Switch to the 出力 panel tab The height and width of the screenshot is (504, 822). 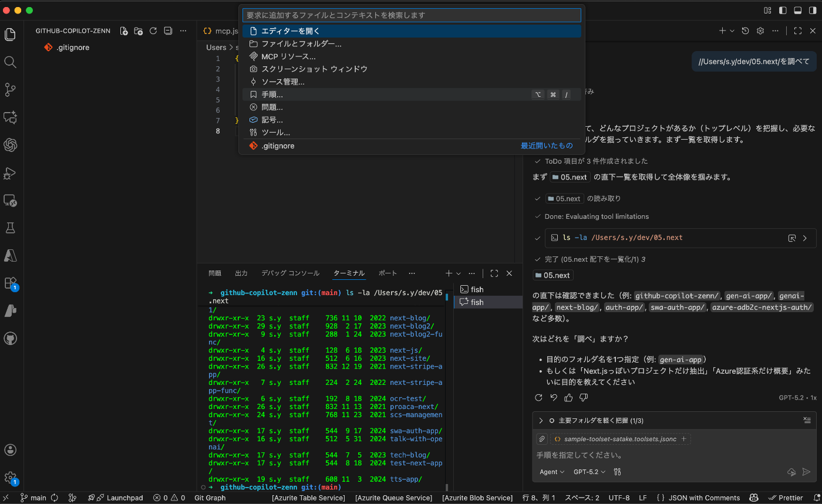click(x=241, y=273)
